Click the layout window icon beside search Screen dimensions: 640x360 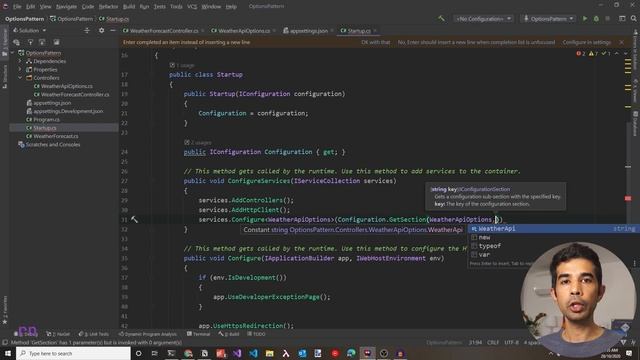tap(622, 19)
